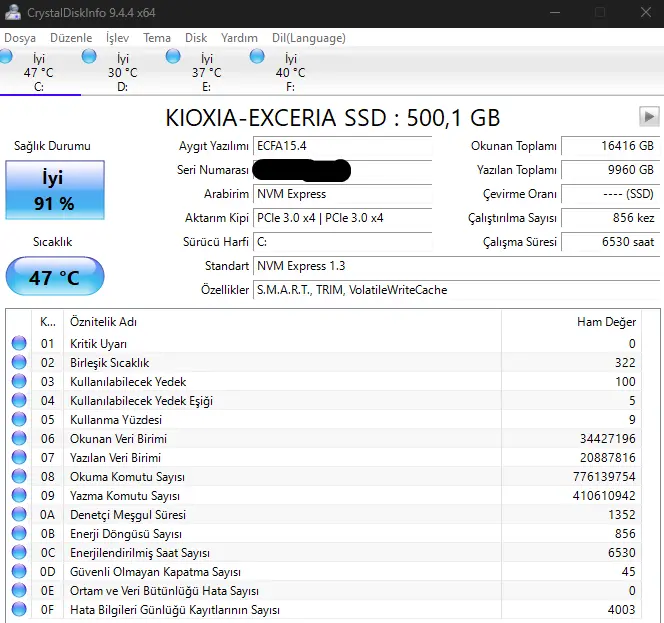This screenshot has height=623, width=664.
Task: Click status orb for 0A Denetçi Meşgul Süresi
Action: click(x=19, y=514)
